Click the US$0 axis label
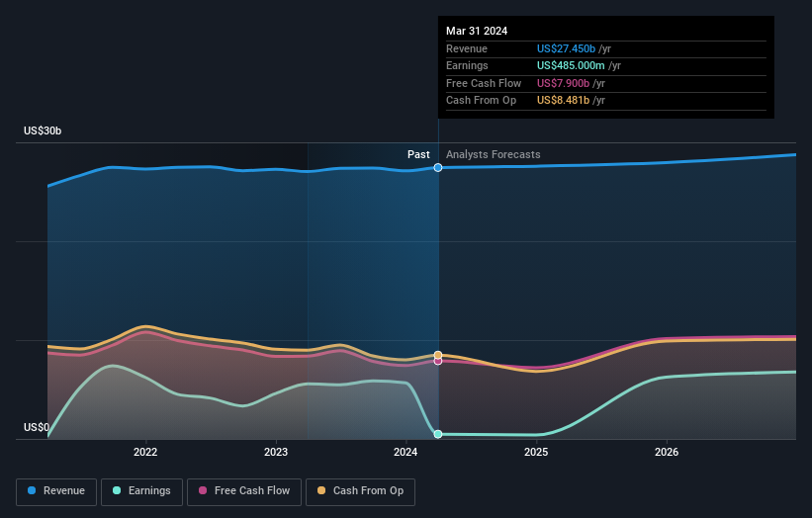The width and height of the screenshot is (812, 518). (37, 427)
